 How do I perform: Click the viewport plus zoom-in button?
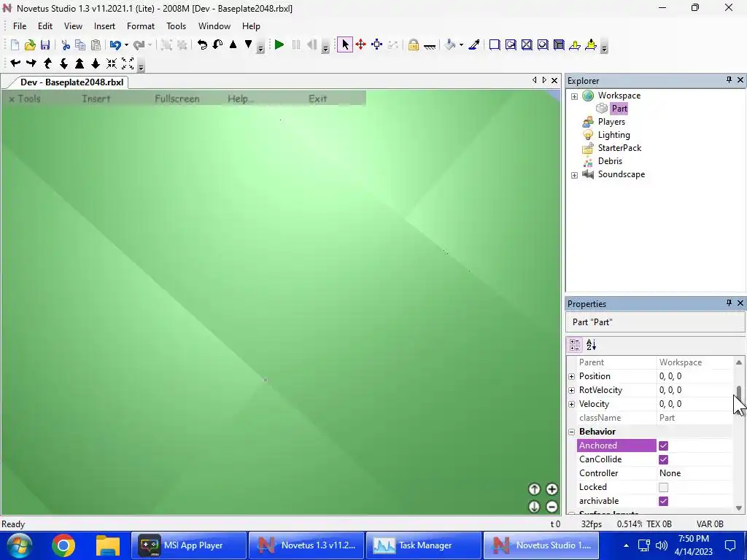pos(551,489)
